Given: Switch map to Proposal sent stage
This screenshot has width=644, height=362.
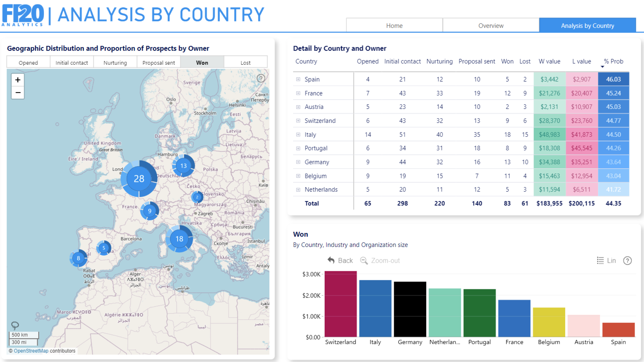Looking at the screenshot, I should click(159, 62).
